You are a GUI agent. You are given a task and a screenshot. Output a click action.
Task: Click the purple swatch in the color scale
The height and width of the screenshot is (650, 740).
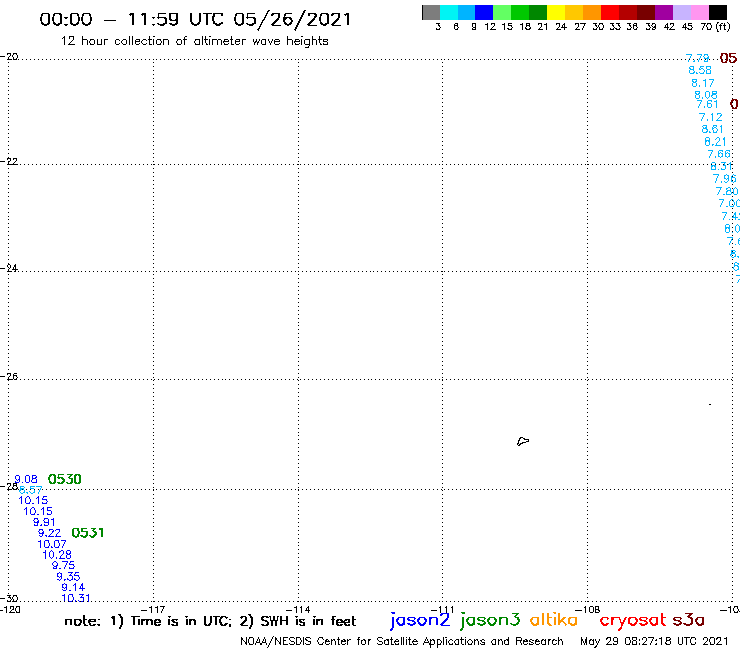664,12
